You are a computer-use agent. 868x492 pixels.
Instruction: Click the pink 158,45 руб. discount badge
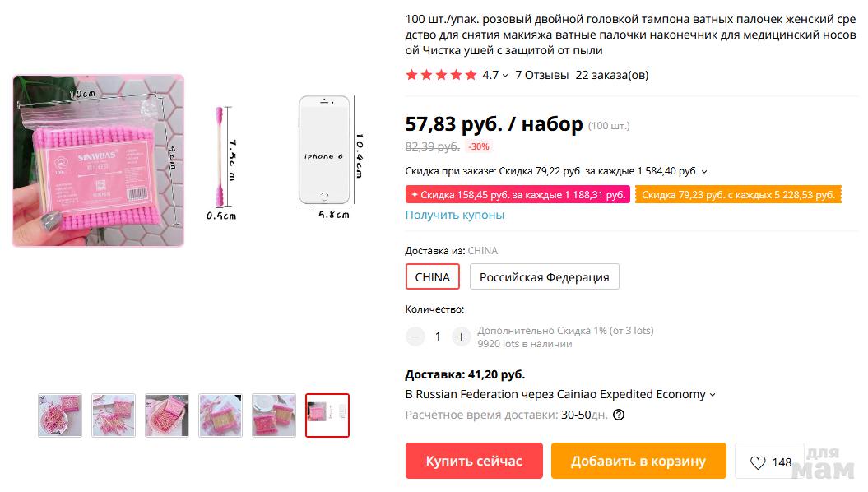pyautogui.click(x=518, y=195)
